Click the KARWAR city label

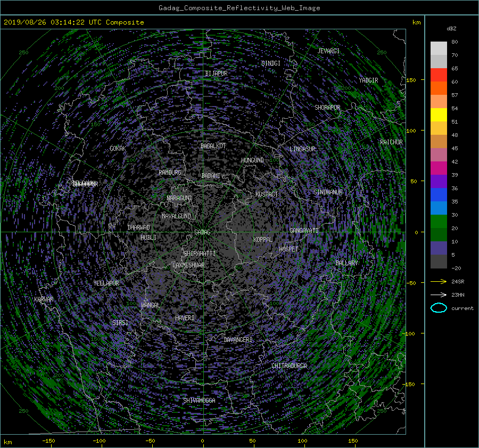coord(44,299)
